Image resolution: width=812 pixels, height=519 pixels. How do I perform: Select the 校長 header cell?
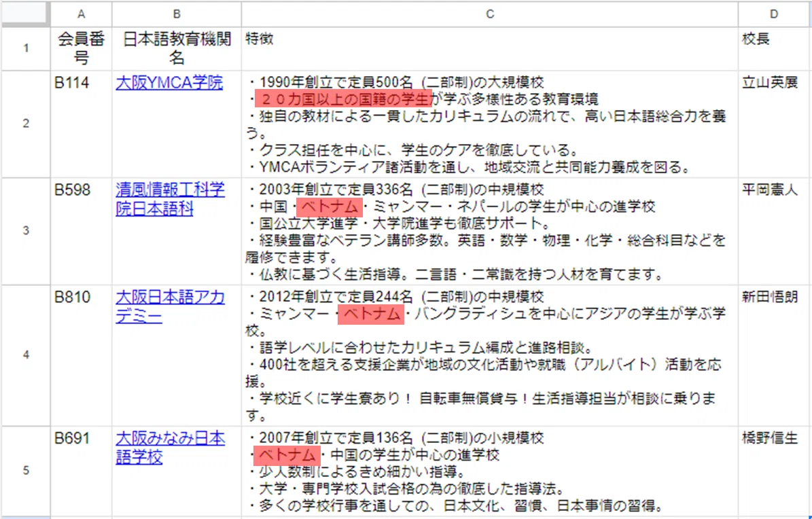[774, 49]
